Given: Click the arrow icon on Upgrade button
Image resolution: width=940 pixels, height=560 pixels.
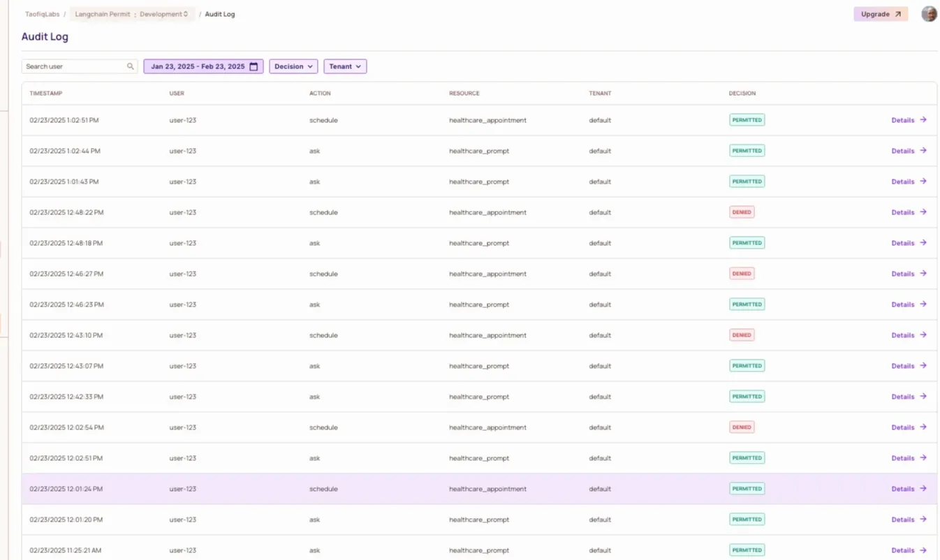Looking at the screenshot, I should pyautogui.click(x=898, y=14).
